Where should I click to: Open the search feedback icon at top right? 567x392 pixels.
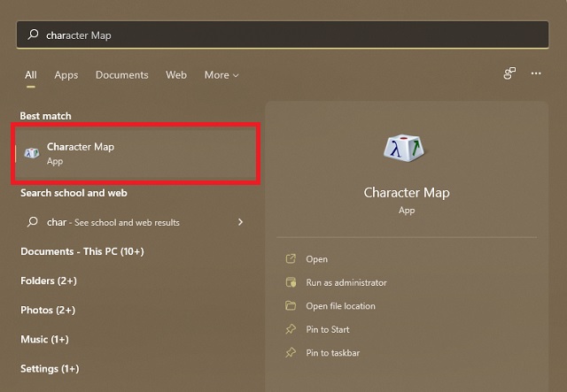(509, 73)
